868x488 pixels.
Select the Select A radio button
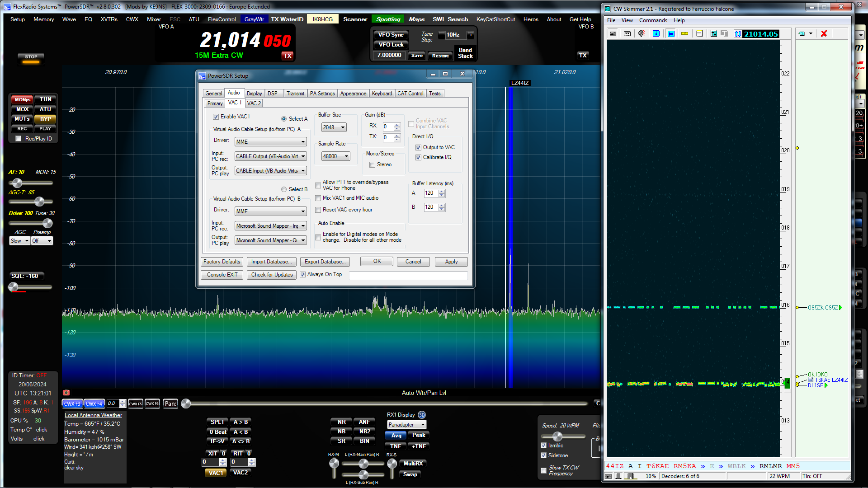click(x=284, y=119)
